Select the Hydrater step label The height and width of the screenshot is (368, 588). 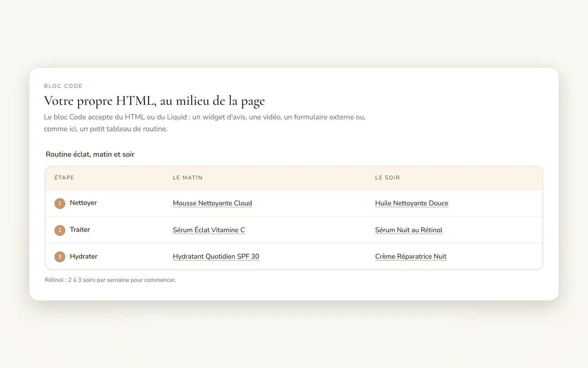coord(83,256)
